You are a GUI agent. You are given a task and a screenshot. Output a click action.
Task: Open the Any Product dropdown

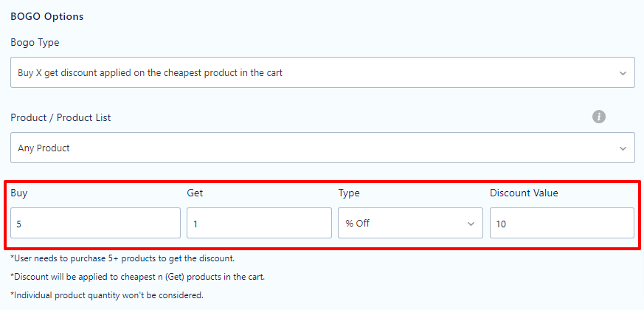click(x=322, y=148)
